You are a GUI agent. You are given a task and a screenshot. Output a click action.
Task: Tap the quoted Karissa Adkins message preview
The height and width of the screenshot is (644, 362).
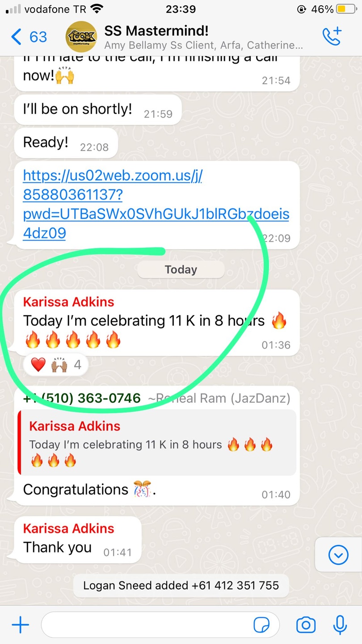tap(157, 442)
